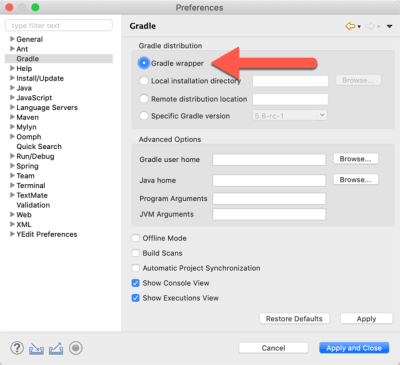Select the XML category
This screenshot has height=365, width=400.
click(24, 224)
